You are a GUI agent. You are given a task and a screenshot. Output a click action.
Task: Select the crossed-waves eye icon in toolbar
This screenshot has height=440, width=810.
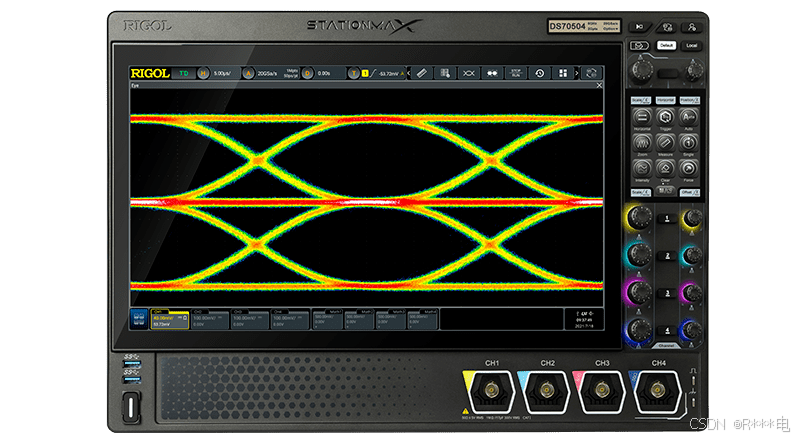469,73
